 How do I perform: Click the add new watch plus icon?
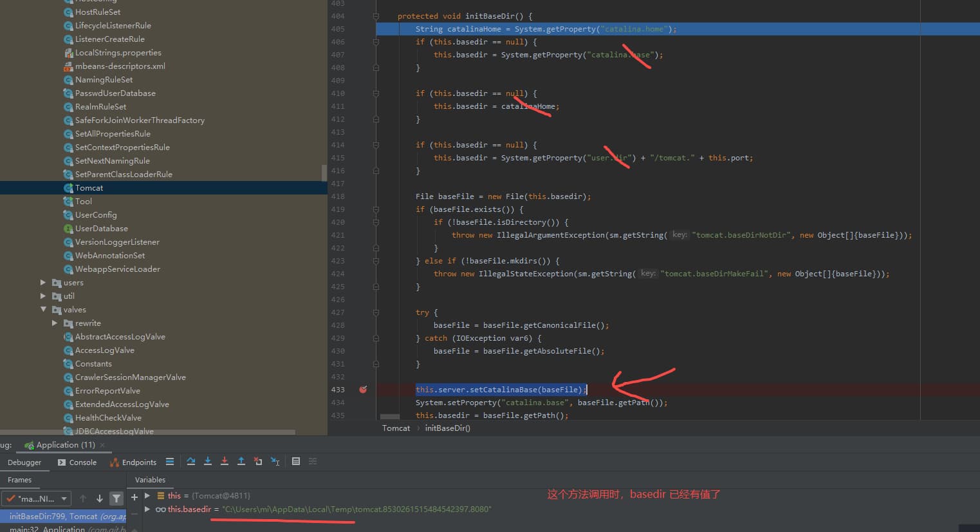(x=134, y=497)
